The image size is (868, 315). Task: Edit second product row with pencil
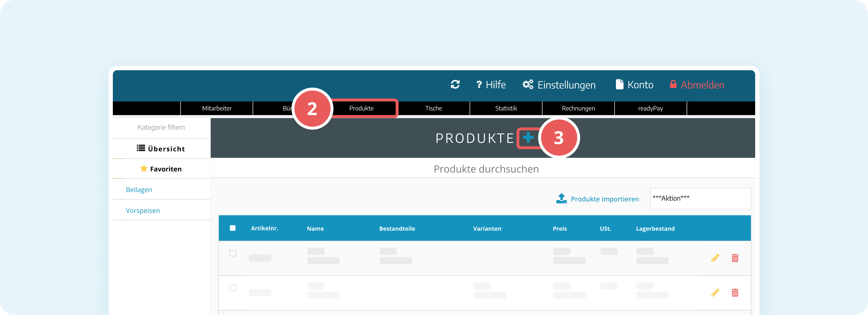point(715,293)
